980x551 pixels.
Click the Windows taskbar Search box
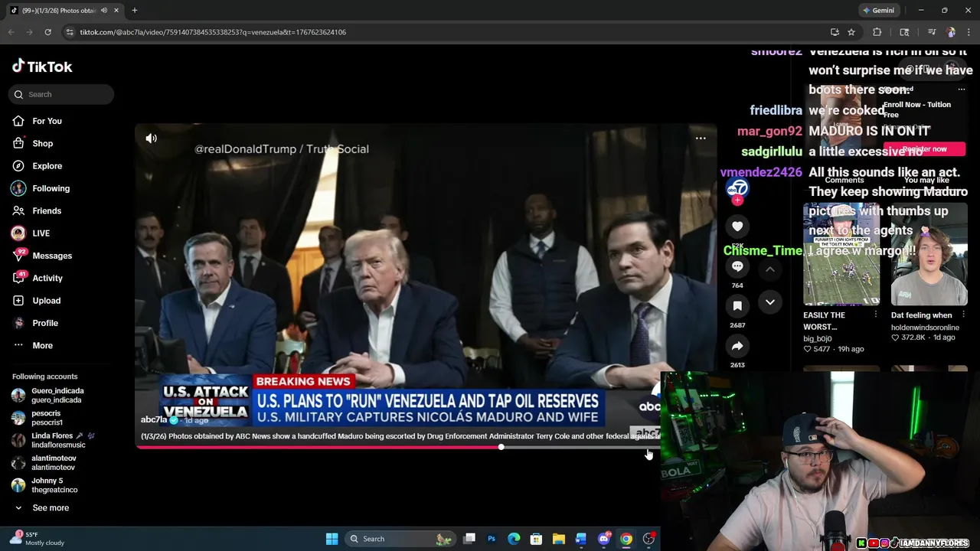click(400, 539)
